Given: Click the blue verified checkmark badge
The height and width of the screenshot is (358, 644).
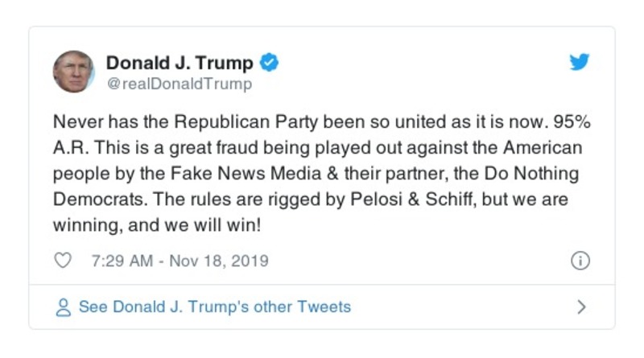Looking at the screenshot, I should point(270,63).
